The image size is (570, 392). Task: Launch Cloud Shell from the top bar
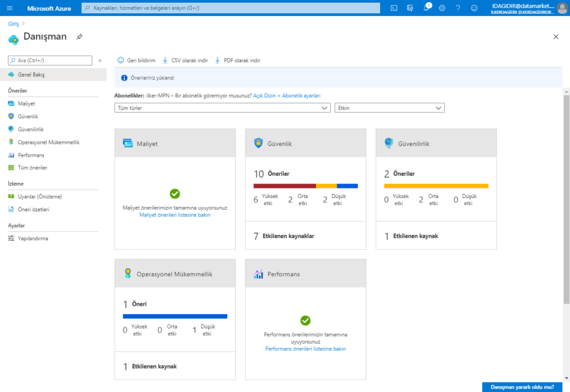[394, 8]
